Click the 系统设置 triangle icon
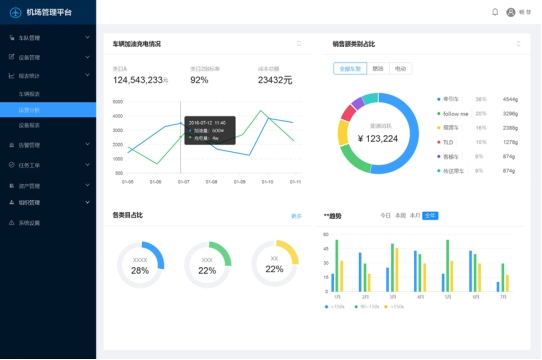 click(x=12, y=222)
